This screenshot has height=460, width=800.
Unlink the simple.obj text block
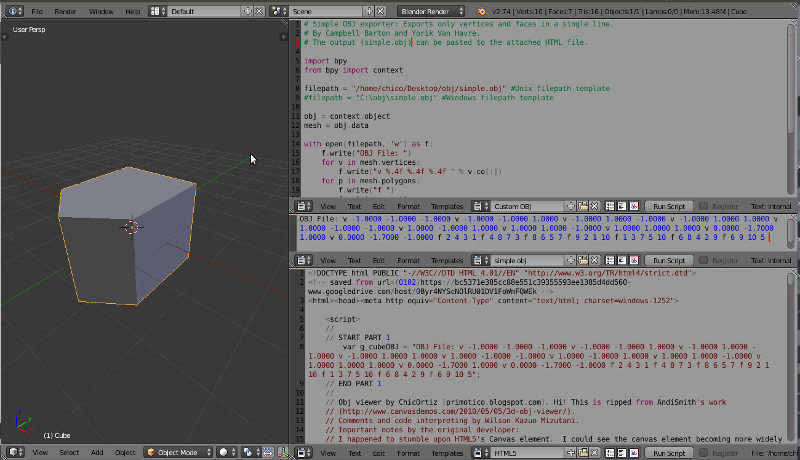[x=594, y=260]
